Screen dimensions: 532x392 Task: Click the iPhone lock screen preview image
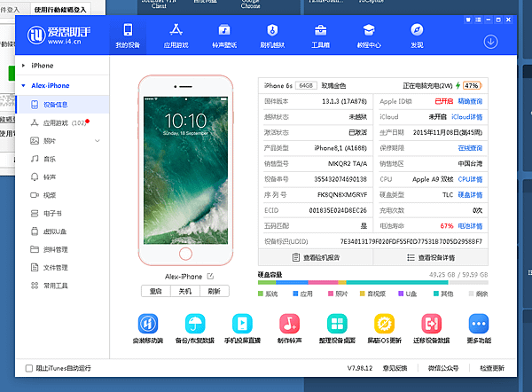[185, 170]
